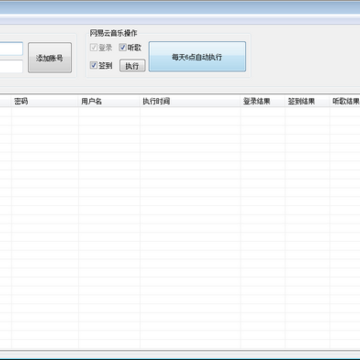Sort by the 密码 column header
The image size is (360, 360).
pos(45,101)
